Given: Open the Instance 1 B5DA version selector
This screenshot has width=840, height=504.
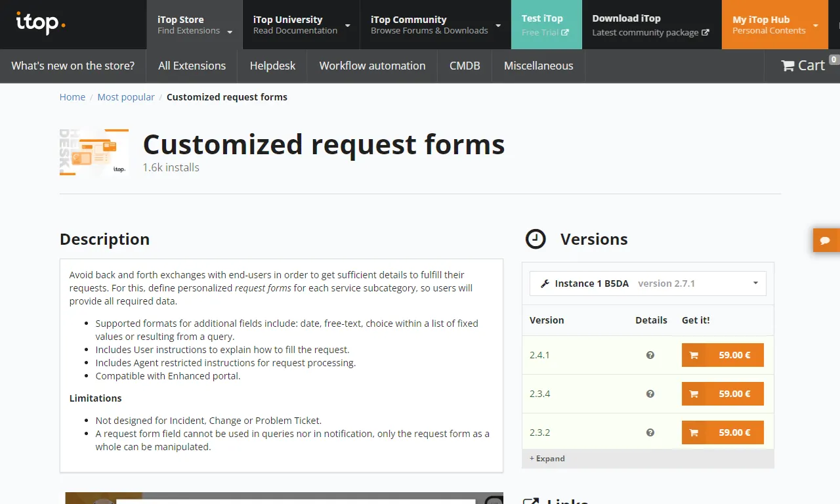Looking at the screenshot, I should [648, 283].
